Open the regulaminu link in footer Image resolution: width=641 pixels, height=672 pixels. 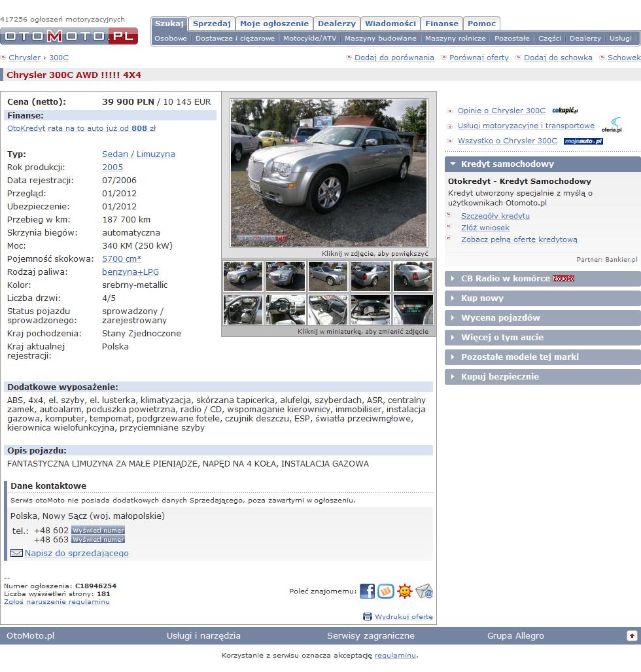tap(395, 655)
